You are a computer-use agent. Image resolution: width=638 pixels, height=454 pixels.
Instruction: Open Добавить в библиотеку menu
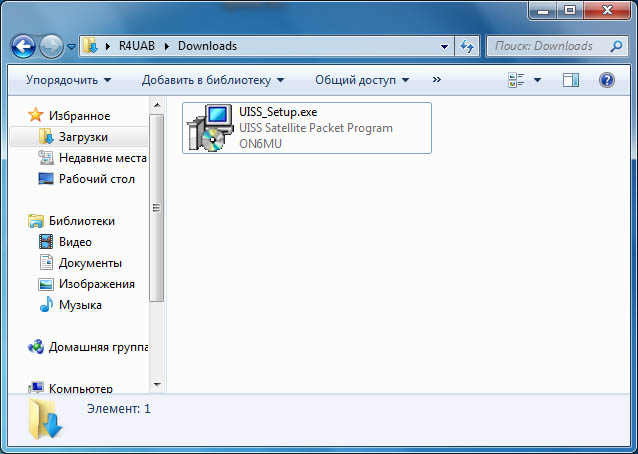213,80
